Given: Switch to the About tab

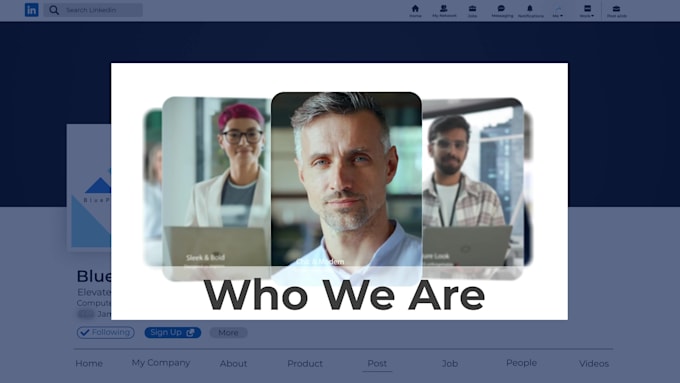Looking at the screenshot, I should [x=233, y=363].
